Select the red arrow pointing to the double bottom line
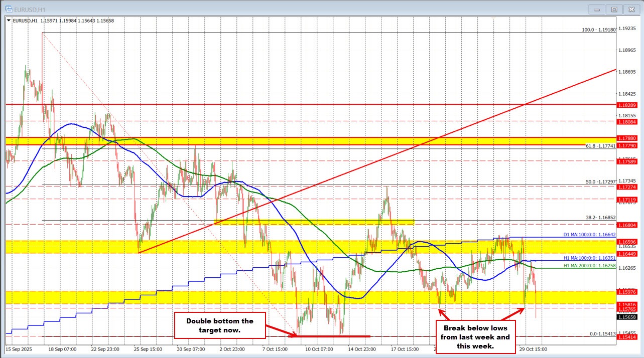 click(279, 332)
